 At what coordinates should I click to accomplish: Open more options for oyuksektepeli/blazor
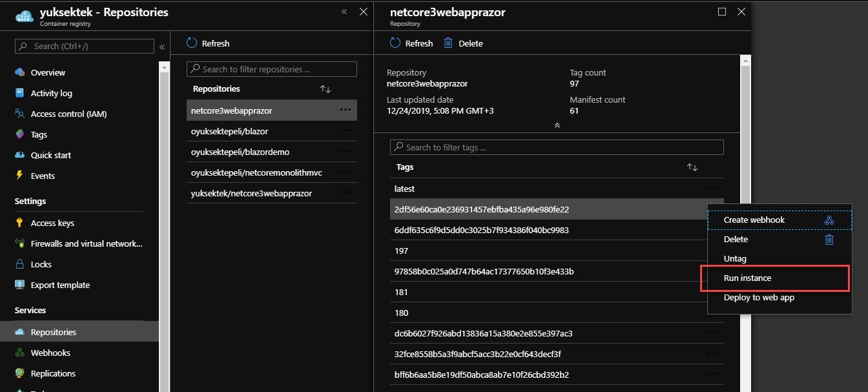(346, 131)
